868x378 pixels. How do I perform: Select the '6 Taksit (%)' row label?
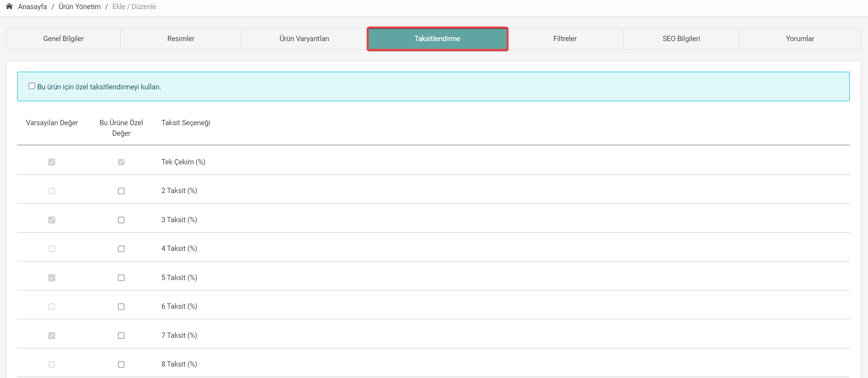click(x=179, y=306)
